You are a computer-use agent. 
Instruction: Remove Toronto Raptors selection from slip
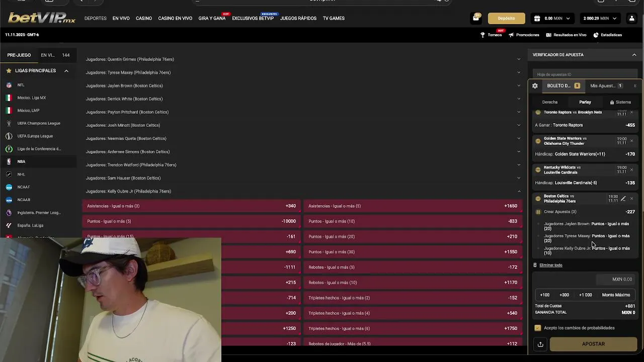(x=631, y=112)
